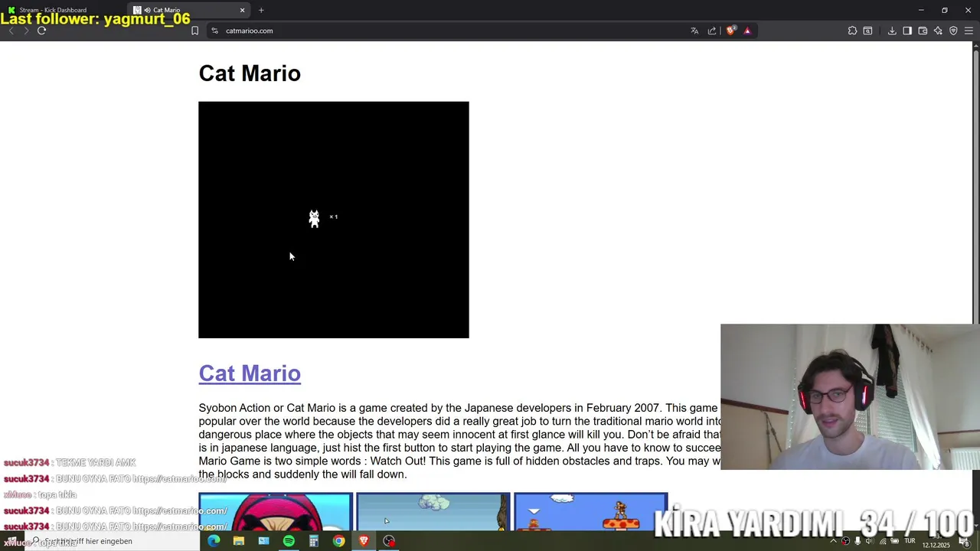
Task: Open Brave Shields lion icon
Action: pyautogui.click(x=731, y=31)
